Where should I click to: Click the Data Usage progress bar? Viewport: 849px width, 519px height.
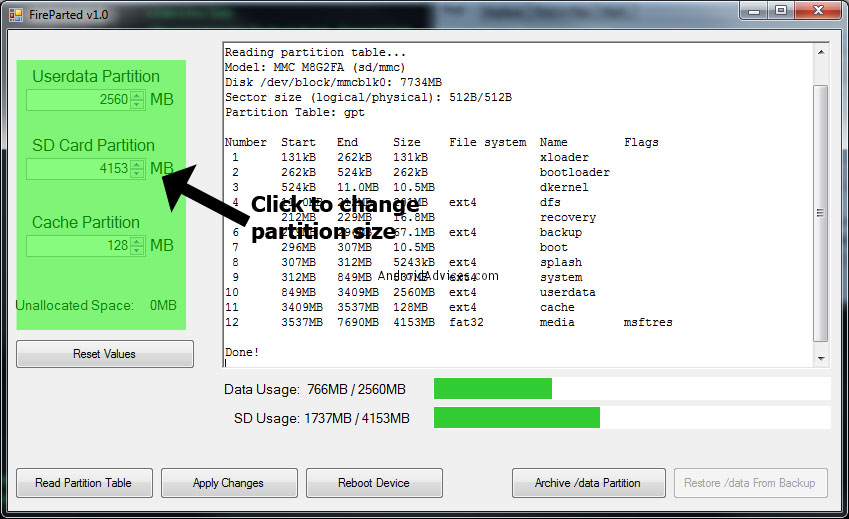[x=632, y=389]
